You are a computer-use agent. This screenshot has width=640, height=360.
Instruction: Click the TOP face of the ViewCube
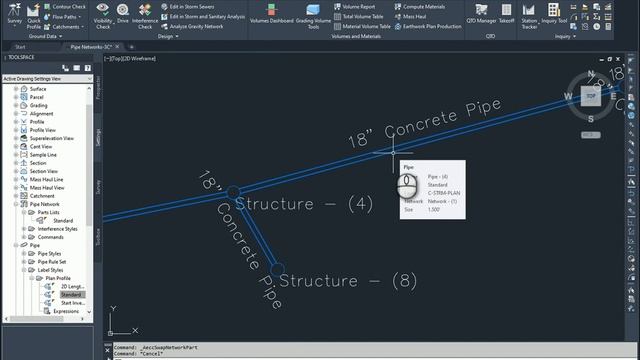coord(591,96)
